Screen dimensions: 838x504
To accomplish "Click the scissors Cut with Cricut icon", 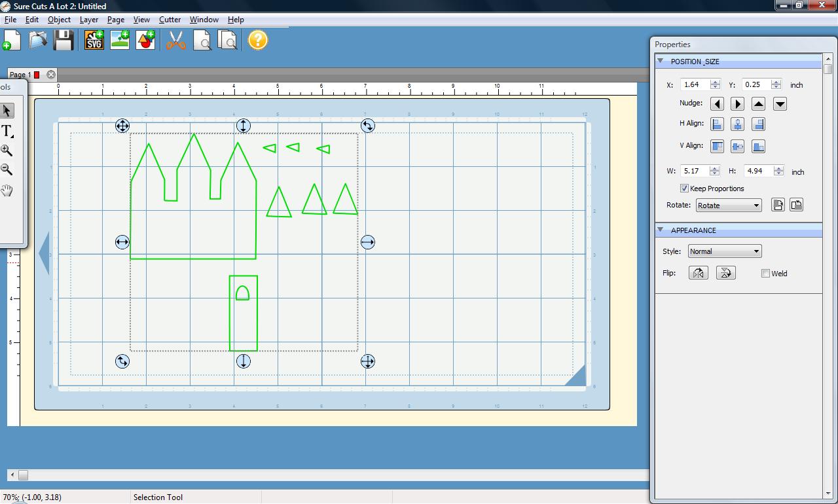I will point(175,41).
